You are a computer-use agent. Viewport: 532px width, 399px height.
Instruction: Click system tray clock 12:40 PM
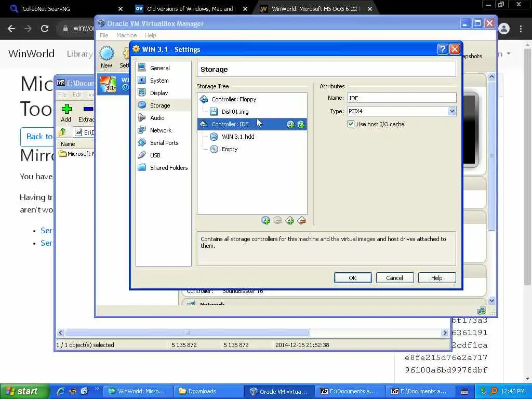(x=513, y=391)
